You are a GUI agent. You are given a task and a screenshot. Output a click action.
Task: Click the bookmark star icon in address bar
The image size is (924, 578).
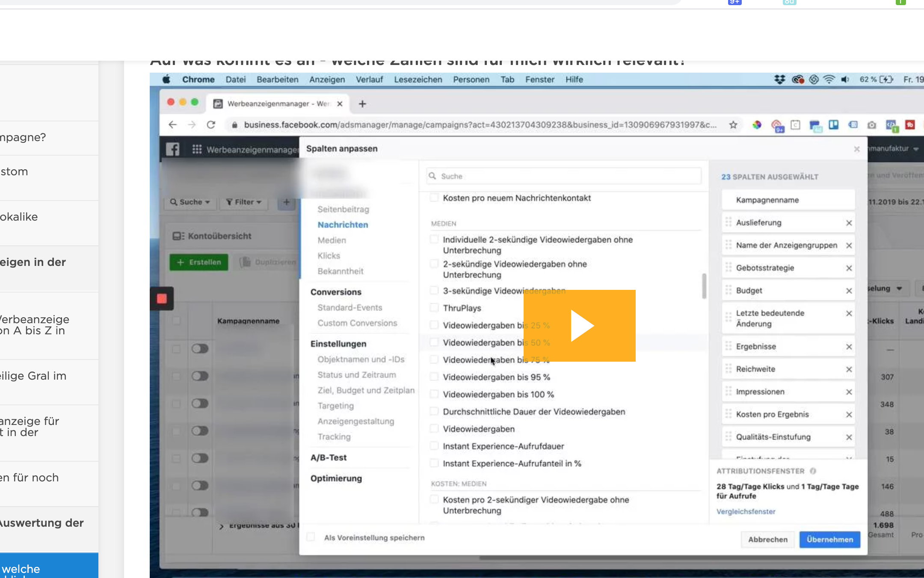click(733, 125)
